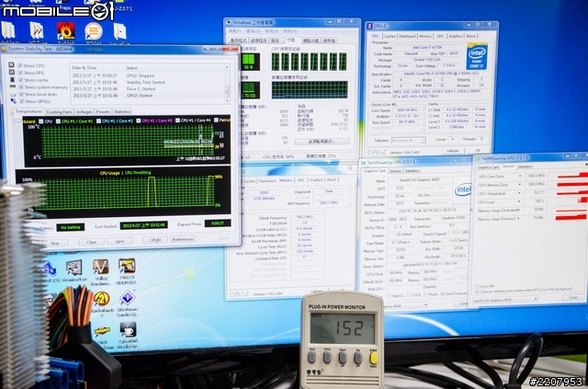Screen dimensions: 588x389
Task: Click the Stress GPU(s) monitor icon
Action: tap(14, 101)
